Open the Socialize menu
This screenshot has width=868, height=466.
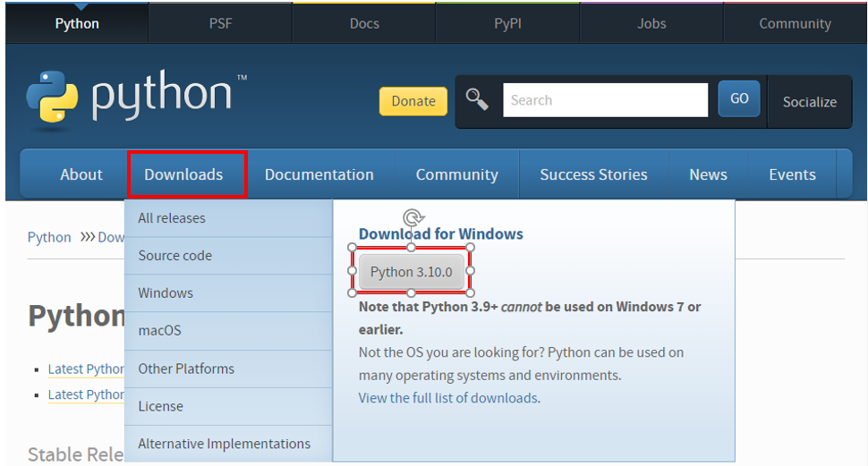[x=809, y=102]
